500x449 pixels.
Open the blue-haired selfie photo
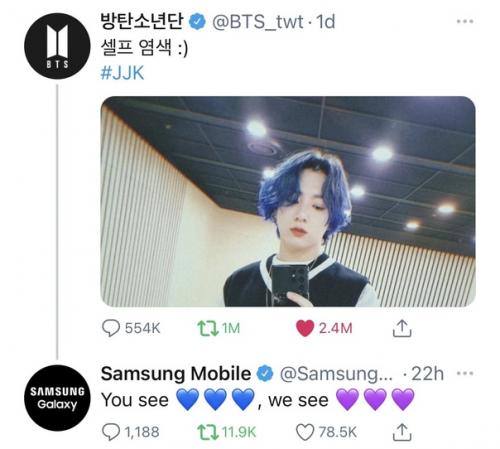(x=288, y=201)
